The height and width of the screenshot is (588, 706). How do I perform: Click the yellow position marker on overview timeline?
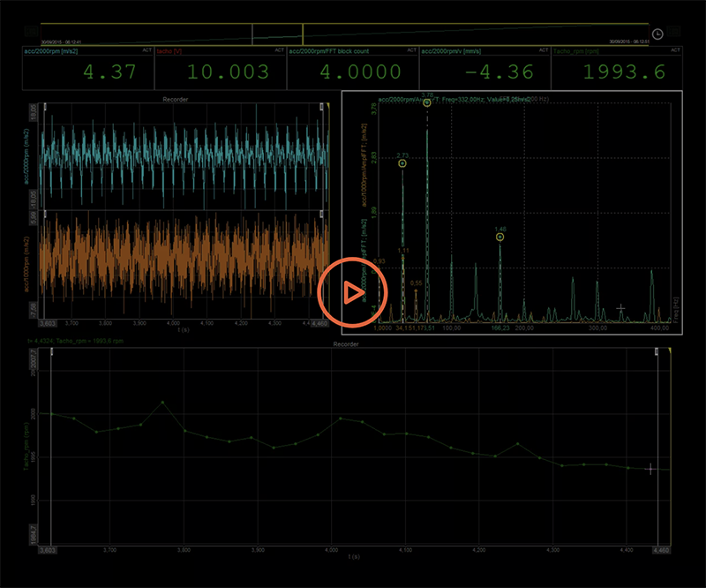[x=303, y=34]
